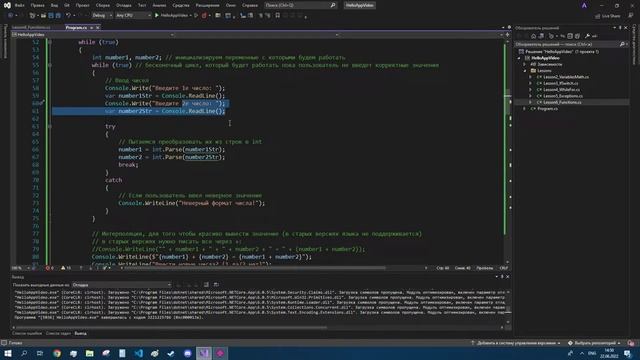The height and width of the screenshot is (360, 640).
Task: Click warnings count indicator in editor status
Action: 66,268
